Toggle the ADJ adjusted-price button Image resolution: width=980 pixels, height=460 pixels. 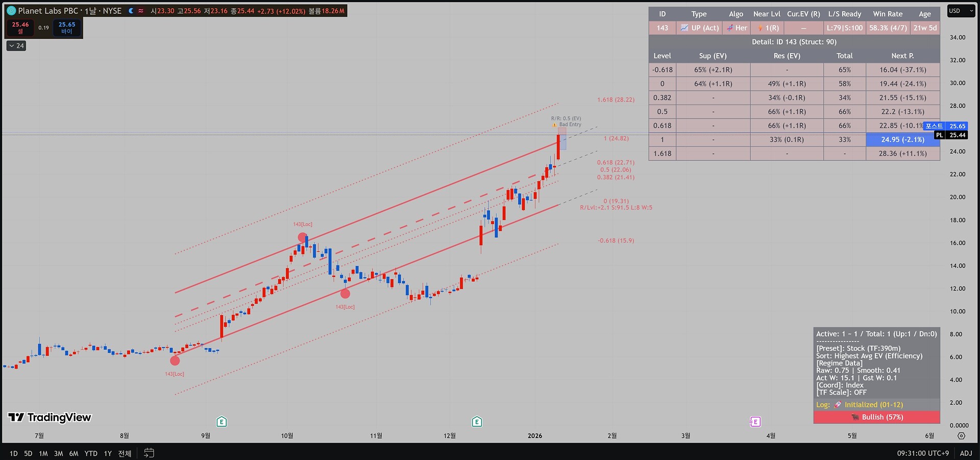(966, 453)
